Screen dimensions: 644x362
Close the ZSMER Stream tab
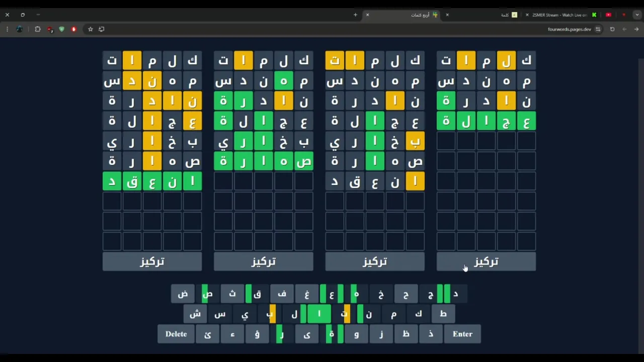pos(527,15)
